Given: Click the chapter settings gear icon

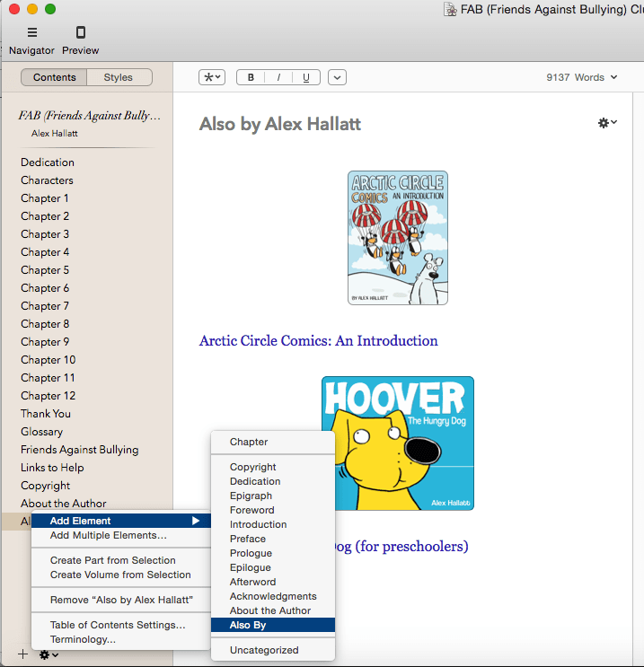Looking at the screenshot, I should (x=607, y=123).
